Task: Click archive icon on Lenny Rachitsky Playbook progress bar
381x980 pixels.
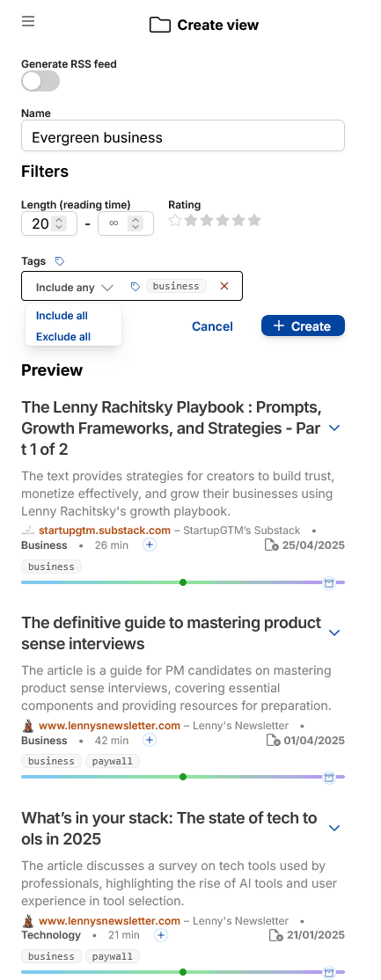Action: pyautogui.click(x=328, y=582)
